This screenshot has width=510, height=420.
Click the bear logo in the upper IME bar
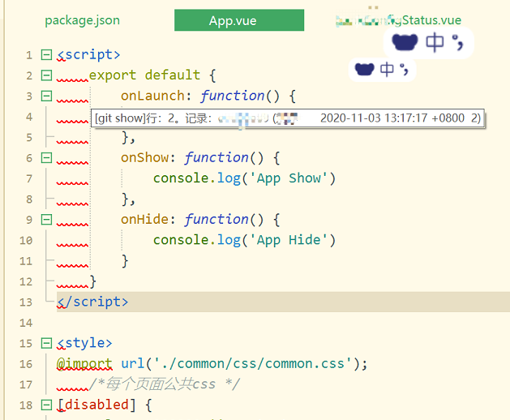tap(404, 42)
